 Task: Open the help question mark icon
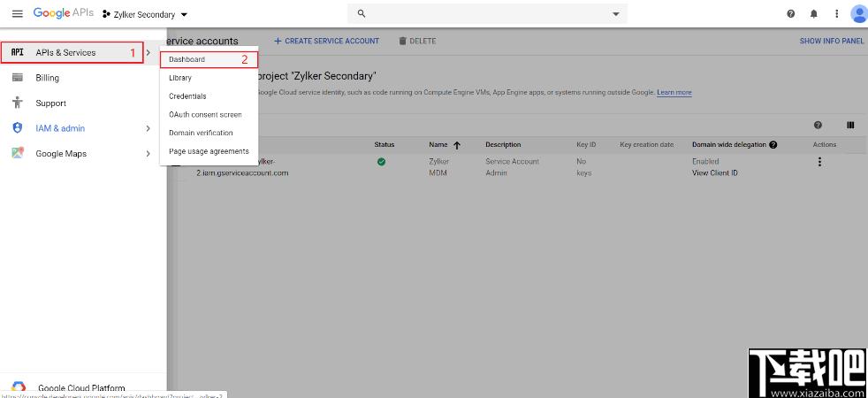click(791, 14)
